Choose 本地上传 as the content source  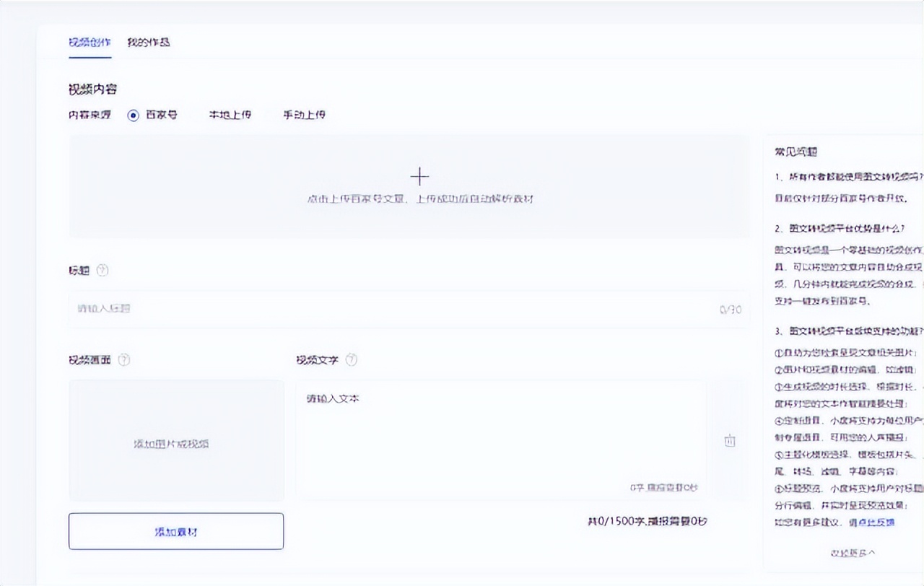pos(230,115)
